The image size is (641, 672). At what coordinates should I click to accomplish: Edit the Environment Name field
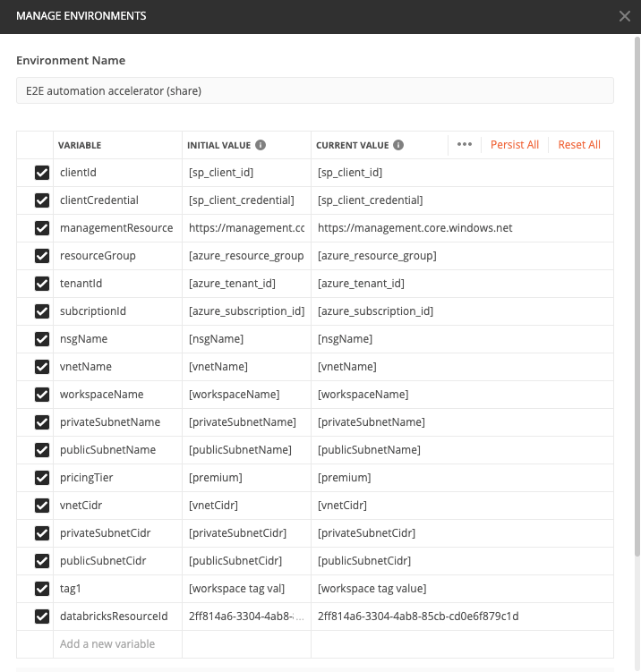tap(315, 90)
